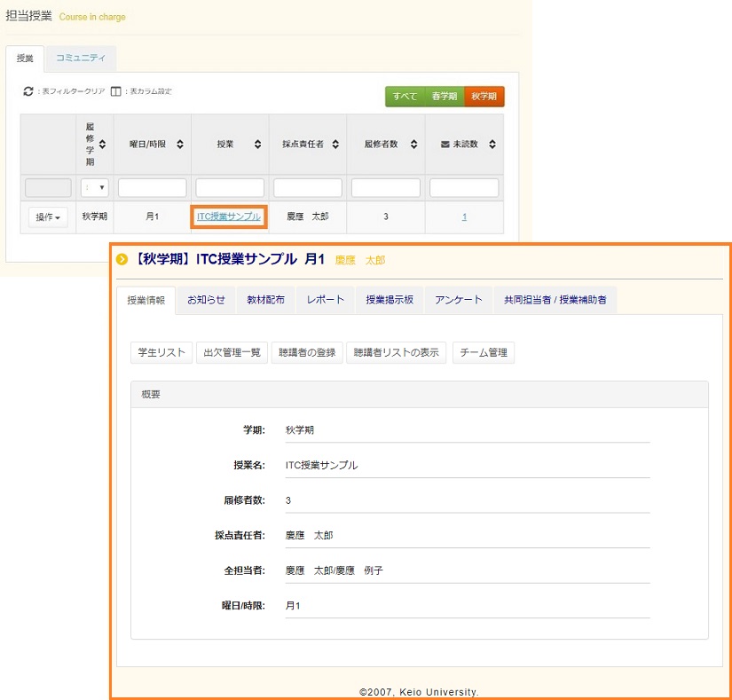
Task: Sort the 履修者数 column
Action: point(414,144)
